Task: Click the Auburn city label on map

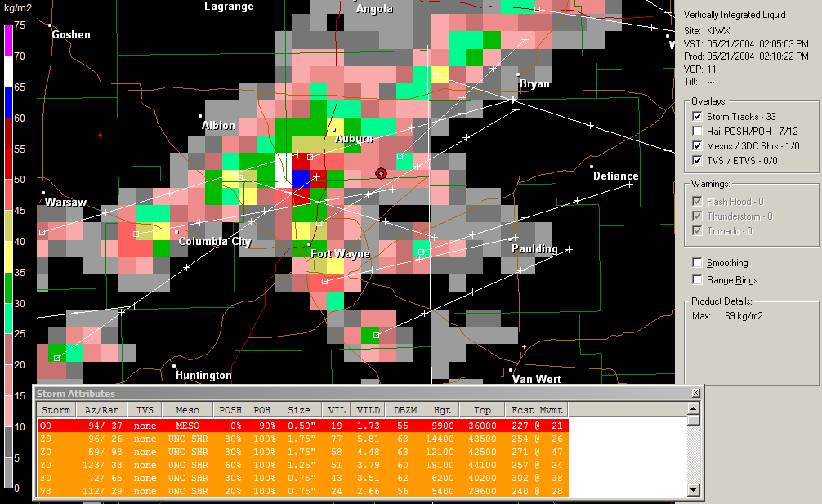Action: click(x=354, y=138)
